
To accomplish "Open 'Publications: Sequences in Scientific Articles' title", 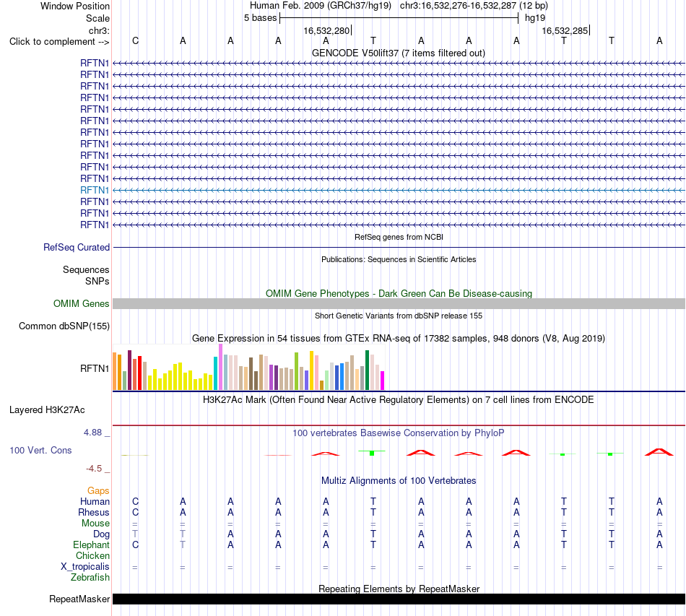I will (x=399, y=259).
